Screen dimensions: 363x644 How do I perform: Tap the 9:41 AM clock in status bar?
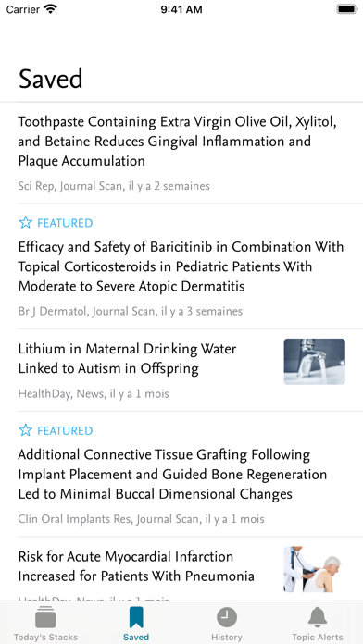point(181,9)
